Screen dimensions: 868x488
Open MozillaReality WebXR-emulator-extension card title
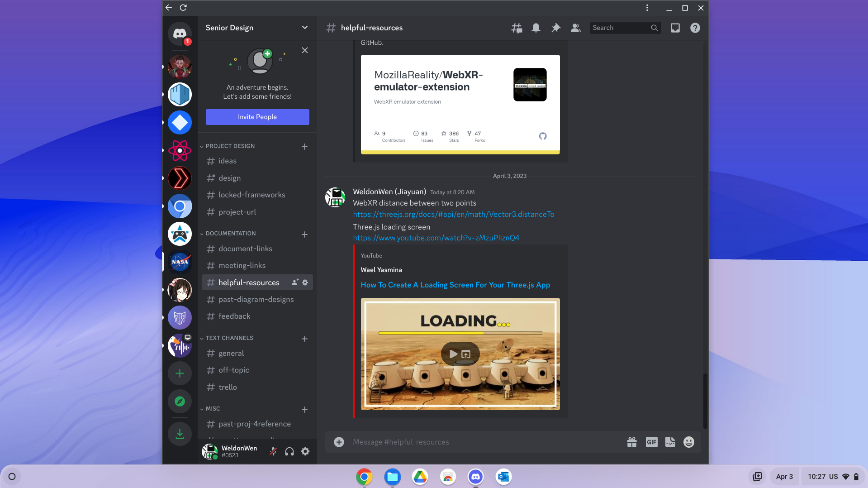(x=428, y=81)
